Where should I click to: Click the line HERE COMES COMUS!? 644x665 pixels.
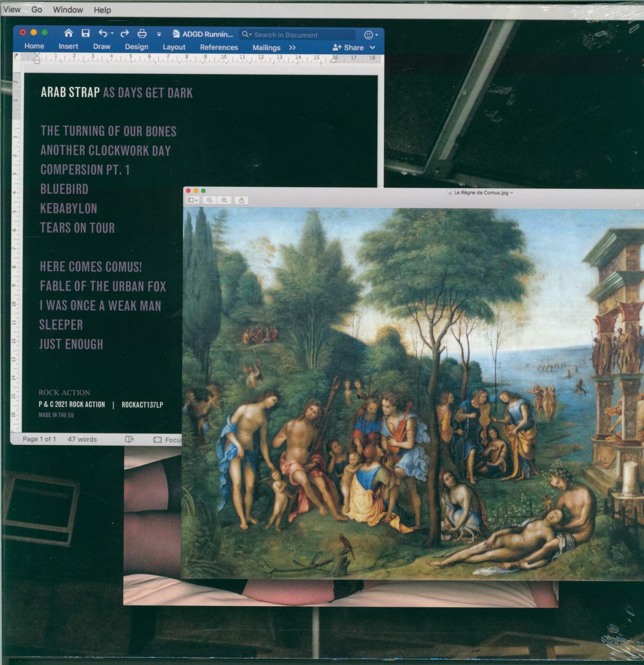tap(91, 267)
